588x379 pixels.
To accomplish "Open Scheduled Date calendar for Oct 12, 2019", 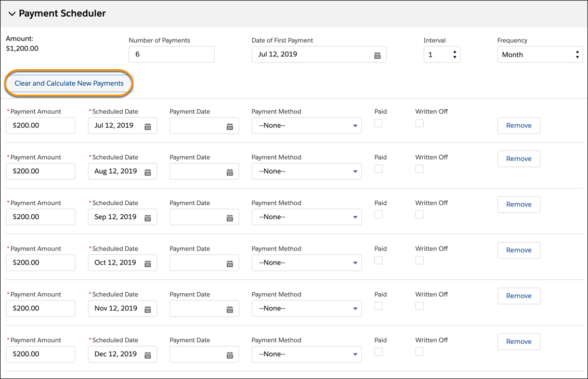I will 148,264.
